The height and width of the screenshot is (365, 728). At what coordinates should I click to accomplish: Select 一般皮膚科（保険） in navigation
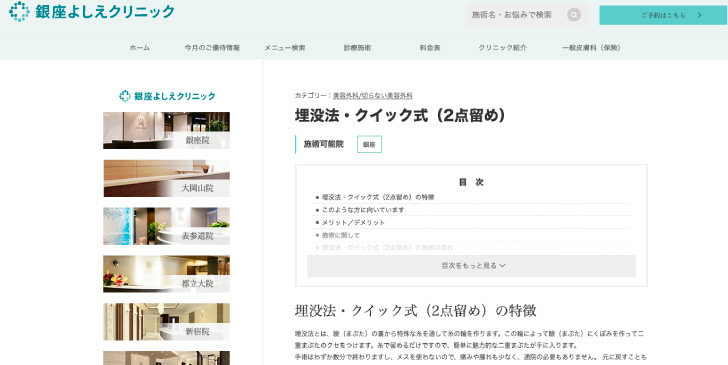point(591,48)
